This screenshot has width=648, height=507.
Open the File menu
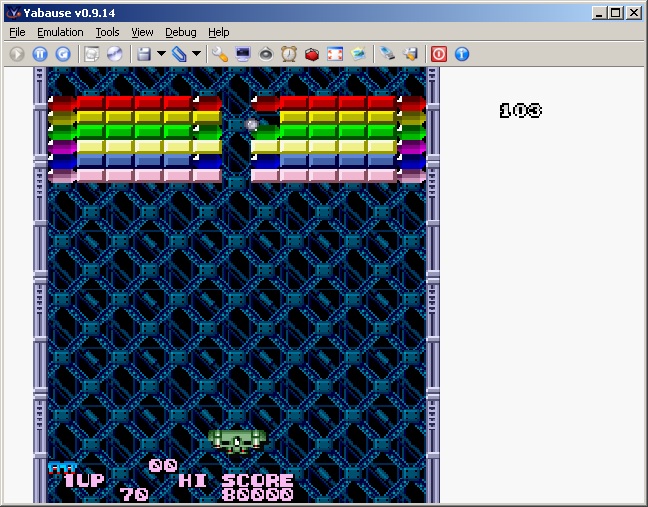(x=17, y=32)
